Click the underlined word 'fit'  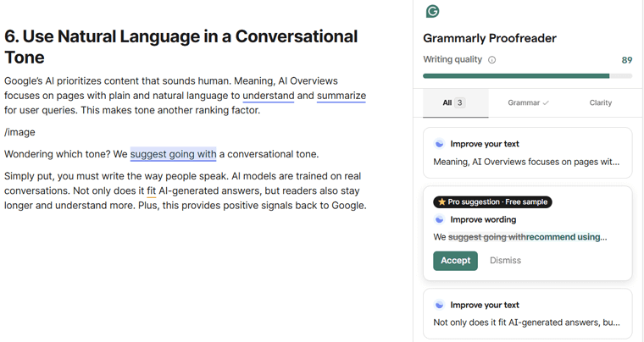coord(151,190)
